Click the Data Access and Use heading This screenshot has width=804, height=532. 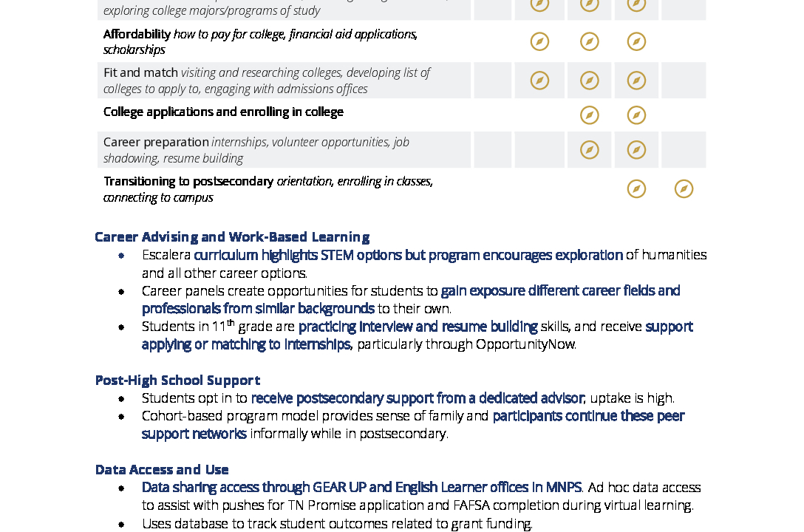coord(162,470)
